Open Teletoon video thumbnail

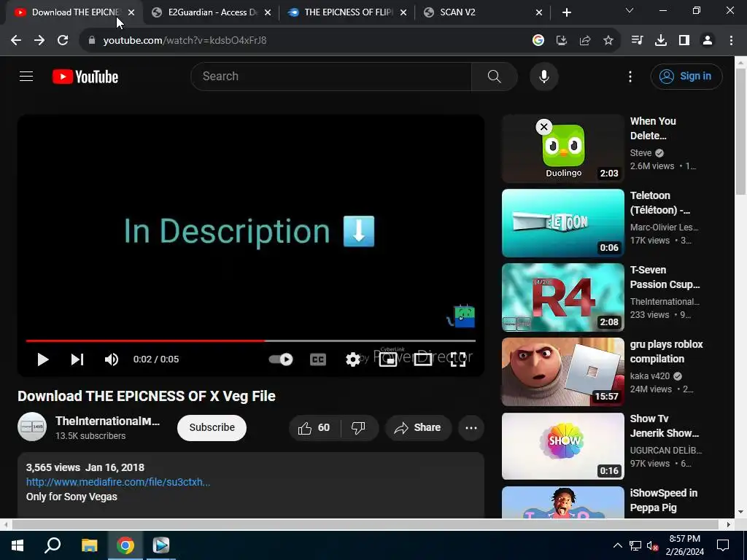pyautogui.click(x=562, y=223)
